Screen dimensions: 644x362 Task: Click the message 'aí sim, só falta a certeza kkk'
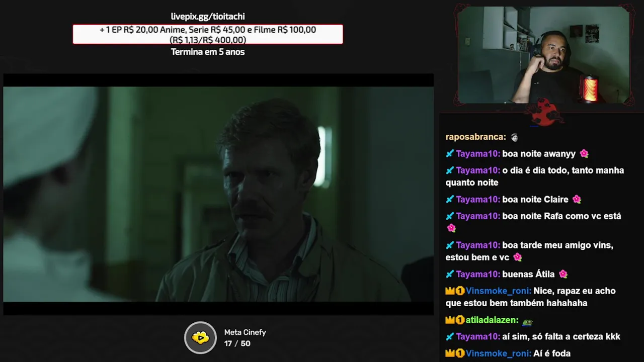pyautogui.click(x=561, y=337)
